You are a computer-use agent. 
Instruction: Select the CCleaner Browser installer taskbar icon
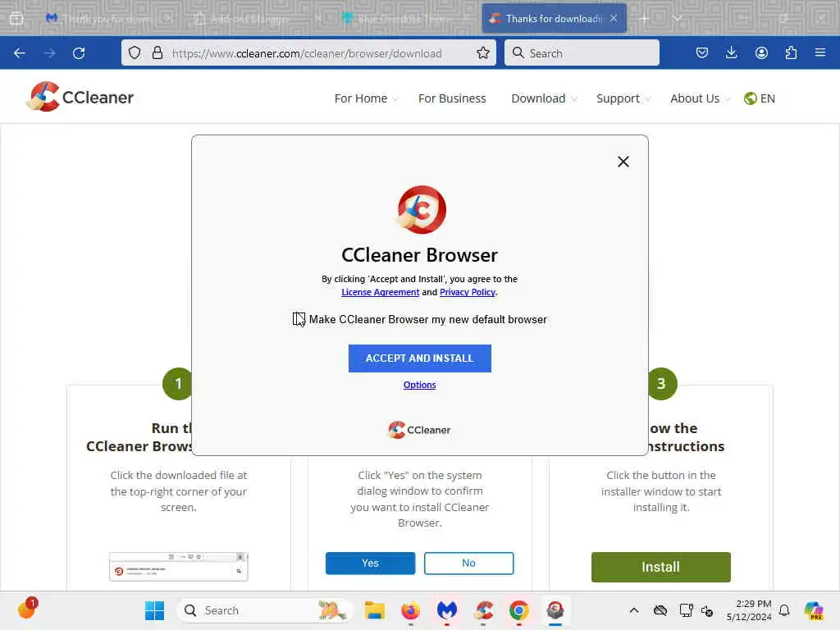555,610
